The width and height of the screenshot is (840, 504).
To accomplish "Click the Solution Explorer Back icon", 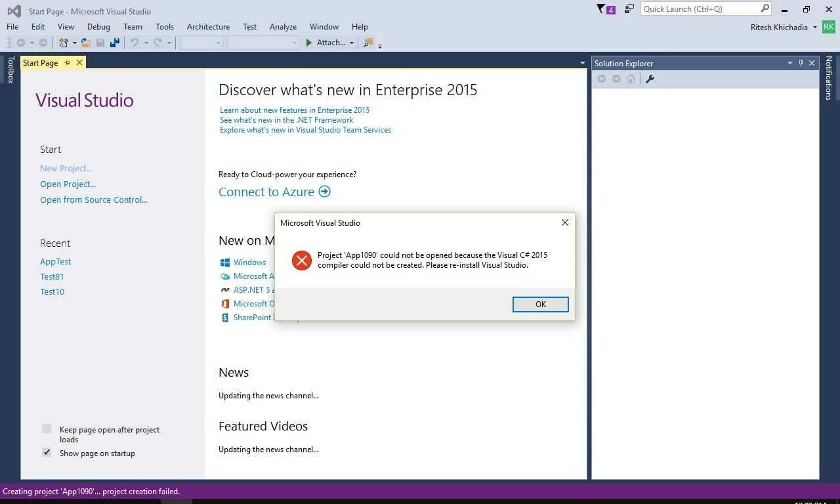I will point(601,79).
